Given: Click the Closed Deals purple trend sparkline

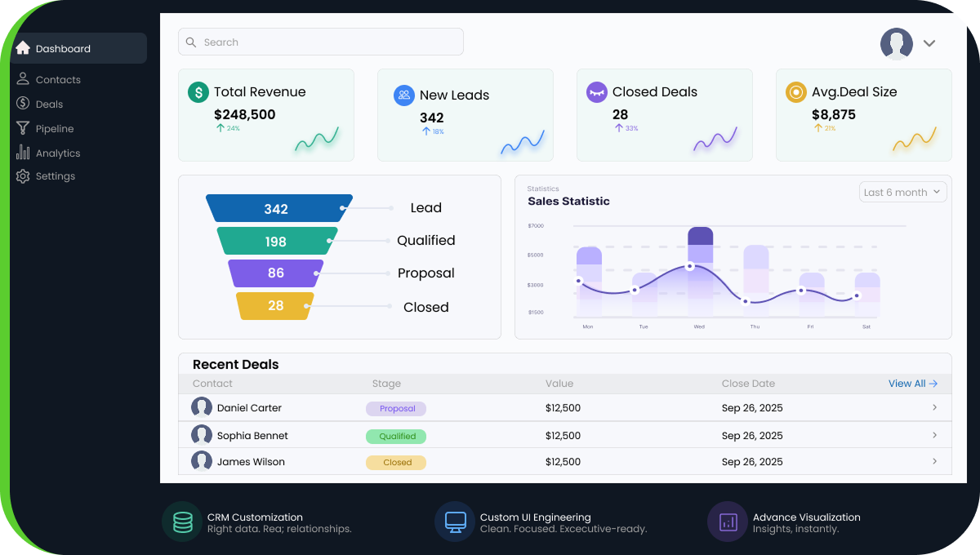Looking at the screenshot, I should click(x=715, y=140).
